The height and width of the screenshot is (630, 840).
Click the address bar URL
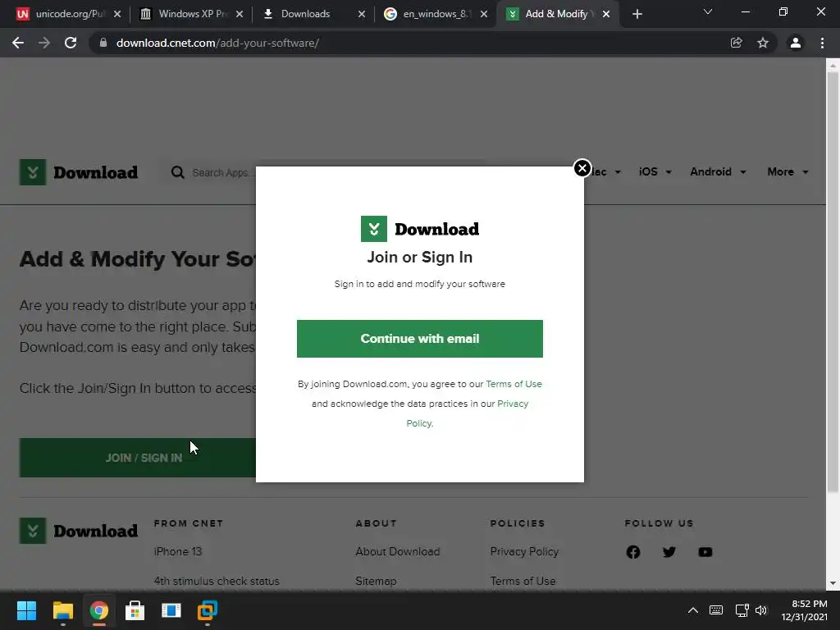pyautogui.click(x=217, y=43)
